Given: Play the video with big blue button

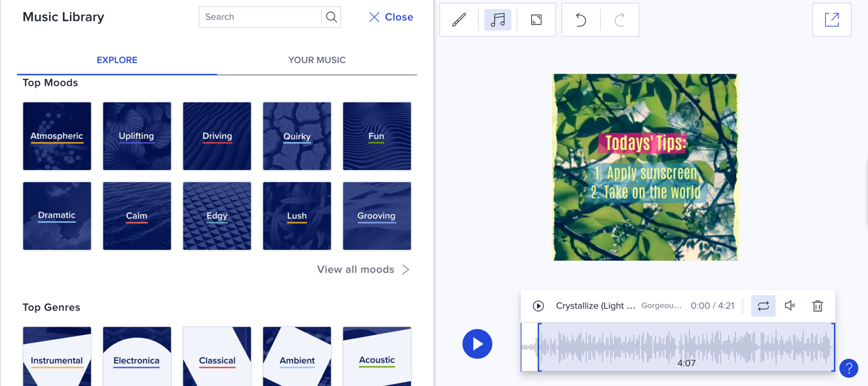Looking at the screenshot, I should pos(477,344).
